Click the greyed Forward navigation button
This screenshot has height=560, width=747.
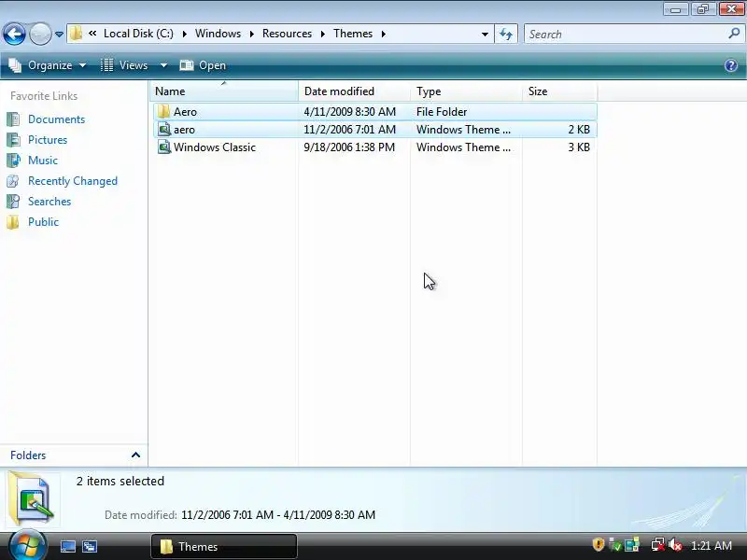(x=40, y=34)
